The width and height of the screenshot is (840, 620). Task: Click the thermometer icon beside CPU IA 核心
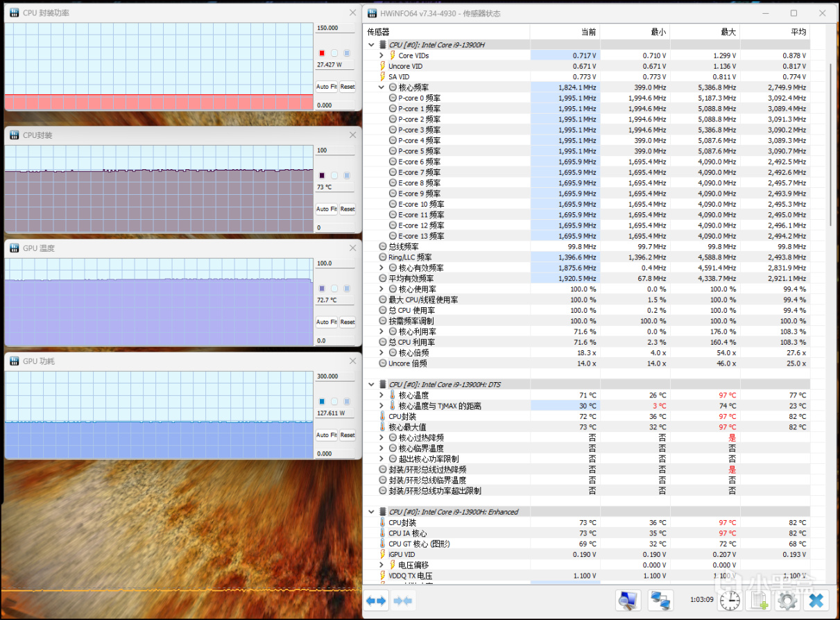382,533
